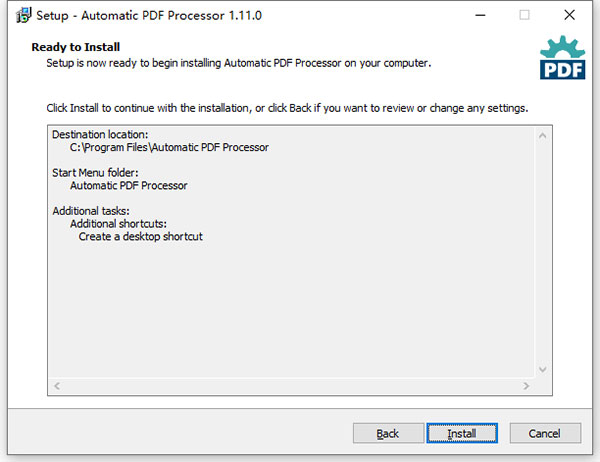Click the 'Destination location:' label
The width and height of the screenshot is (600, 462).
(100, 134)
